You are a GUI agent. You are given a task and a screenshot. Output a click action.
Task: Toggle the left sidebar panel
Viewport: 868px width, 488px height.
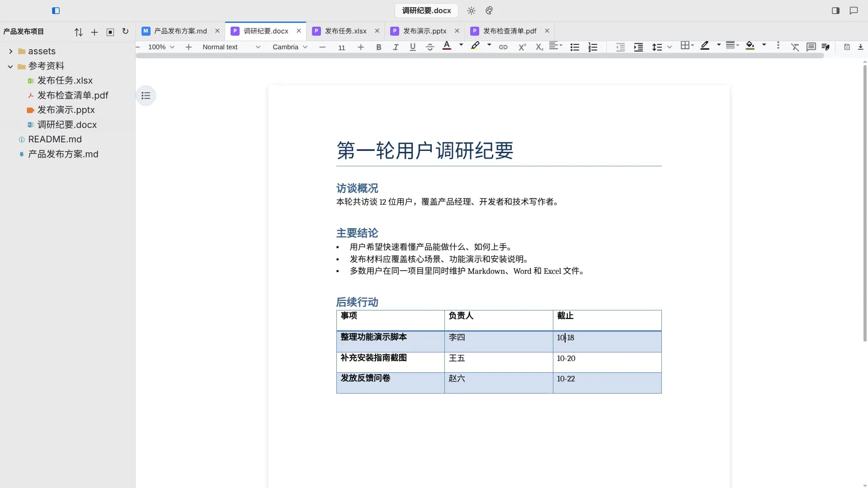pyautogui.click(x=56, y=10)
